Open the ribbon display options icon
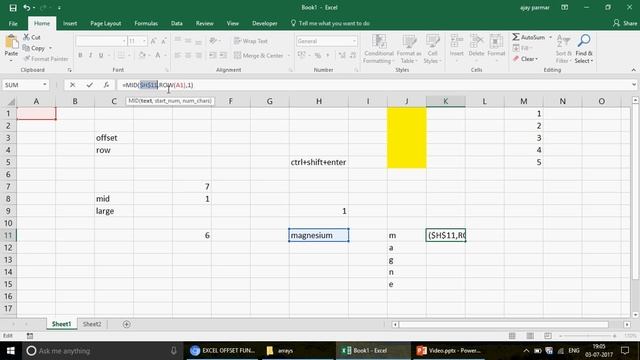The image size is (640, 360). point(564,7)
